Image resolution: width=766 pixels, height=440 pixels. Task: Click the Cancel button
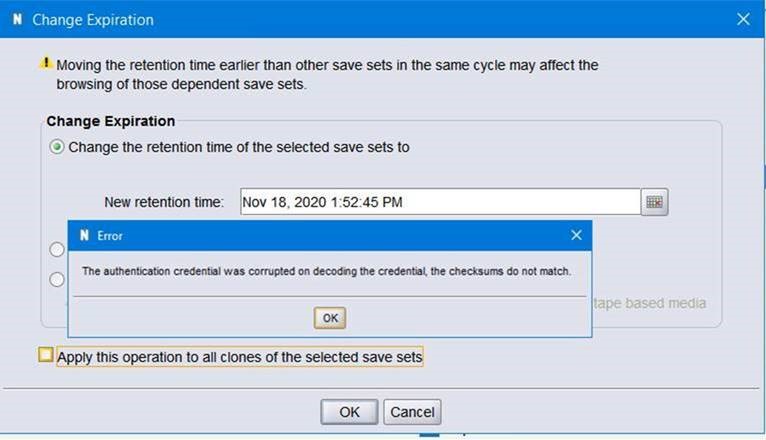point(412,412)
